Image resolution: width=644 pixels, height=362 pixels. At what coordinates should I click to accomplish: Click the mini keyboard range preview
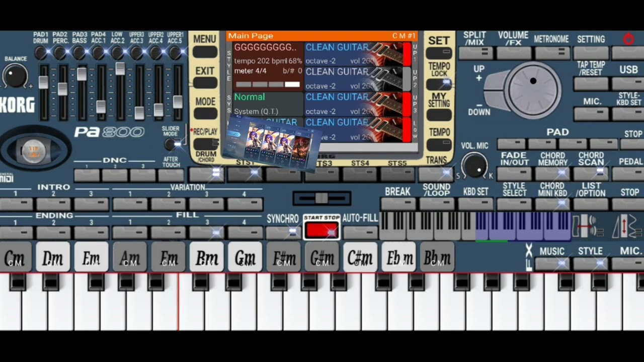click(476, 226)
